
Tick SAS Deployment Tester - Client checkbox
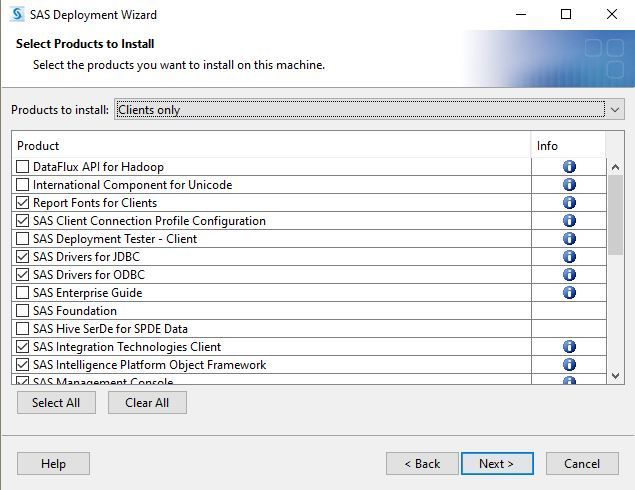click(x=22, y=239)
